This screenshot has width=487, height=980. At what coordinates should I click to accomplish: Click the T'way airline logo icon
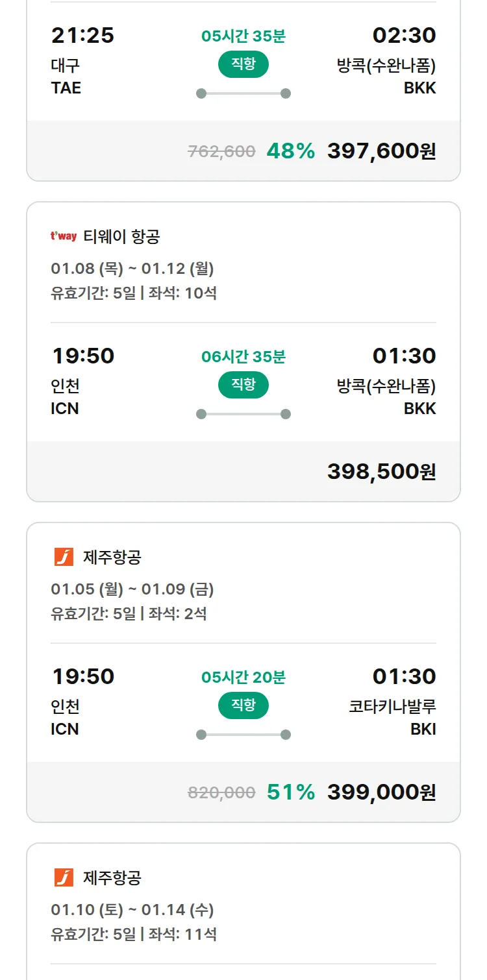[63, 237]
